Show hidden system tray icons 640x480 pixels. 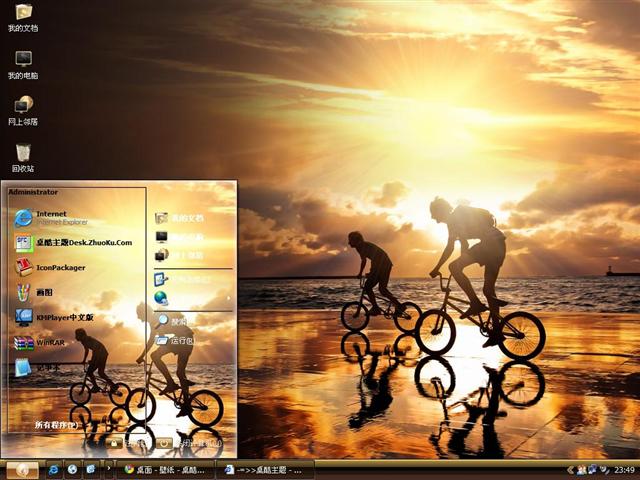(x=569, y=469)
